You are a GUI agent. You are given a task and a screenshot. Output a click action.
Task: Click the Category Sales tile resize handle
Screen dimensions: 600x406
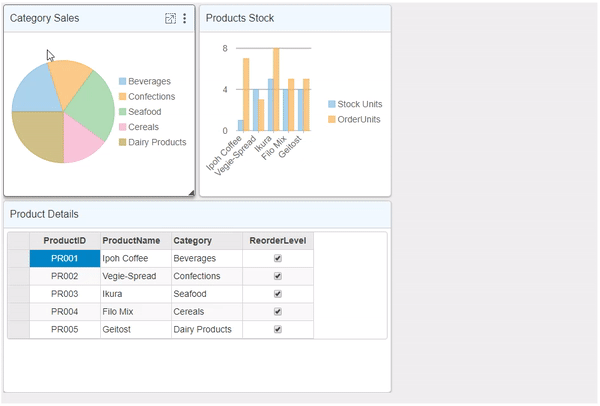tap(191, 191)
